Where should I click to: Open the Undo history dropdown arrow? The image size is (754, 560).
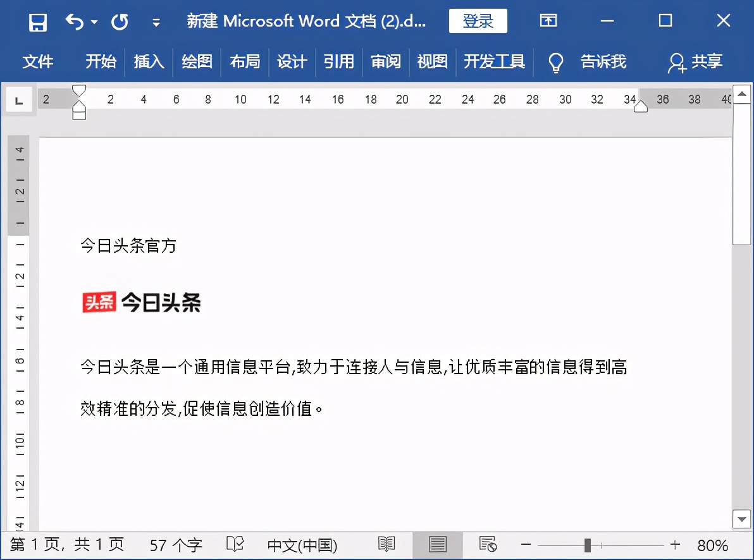point(94,22)
